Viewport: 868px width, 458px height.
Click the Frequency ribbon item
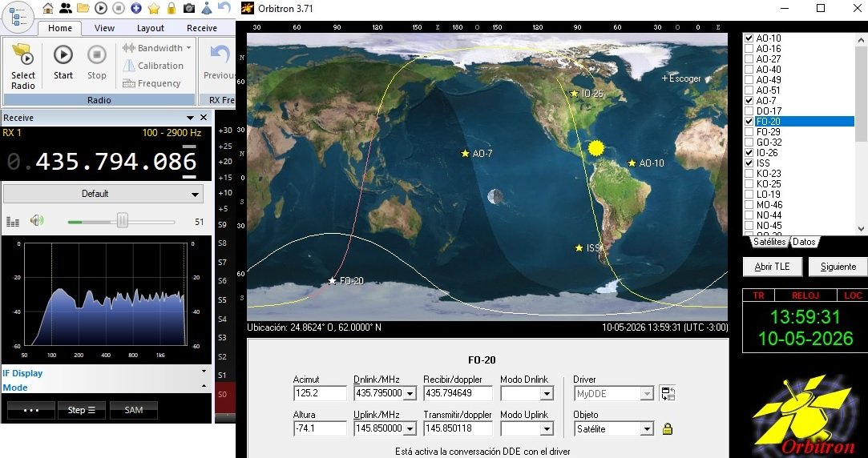(151, 83)
